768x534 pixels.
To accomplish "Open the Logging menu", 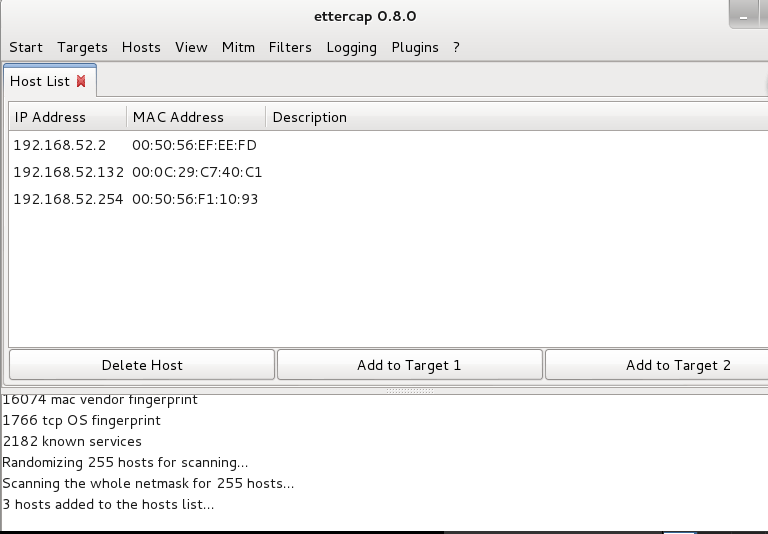I will tap(351, 48).
